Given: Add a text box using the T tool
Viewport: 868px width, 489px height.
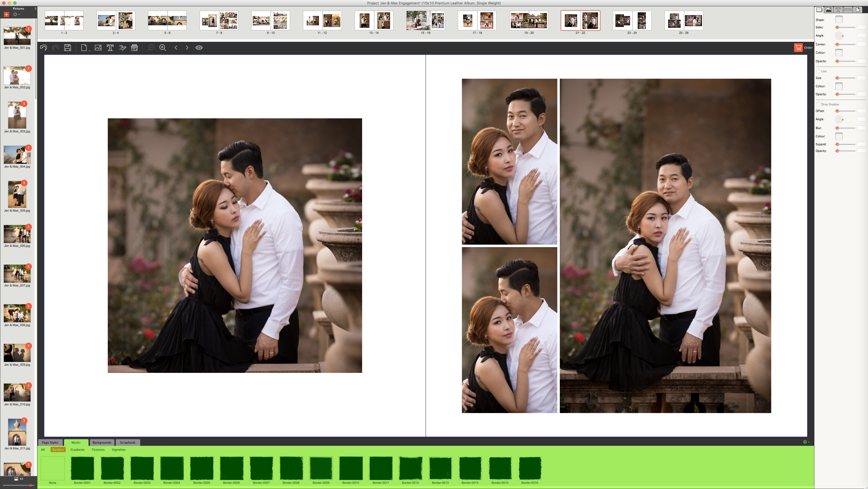Looking at the screenshot, I should coord(110,48).
